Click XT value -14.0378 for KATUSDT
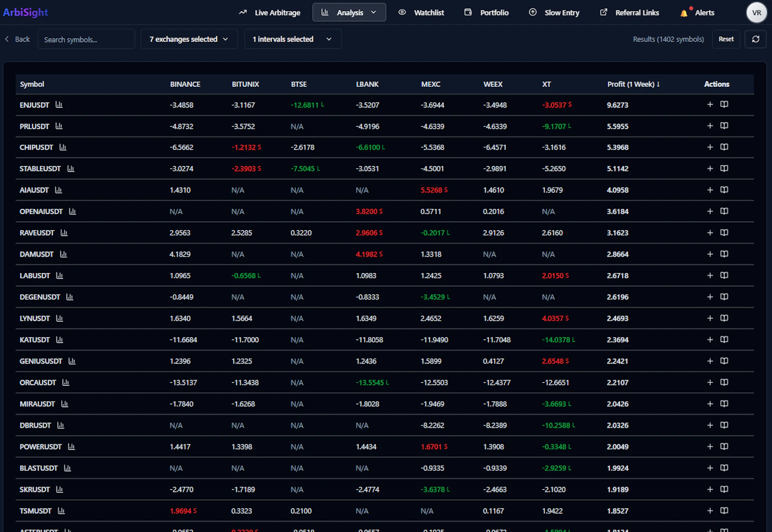 coord(558,340)
